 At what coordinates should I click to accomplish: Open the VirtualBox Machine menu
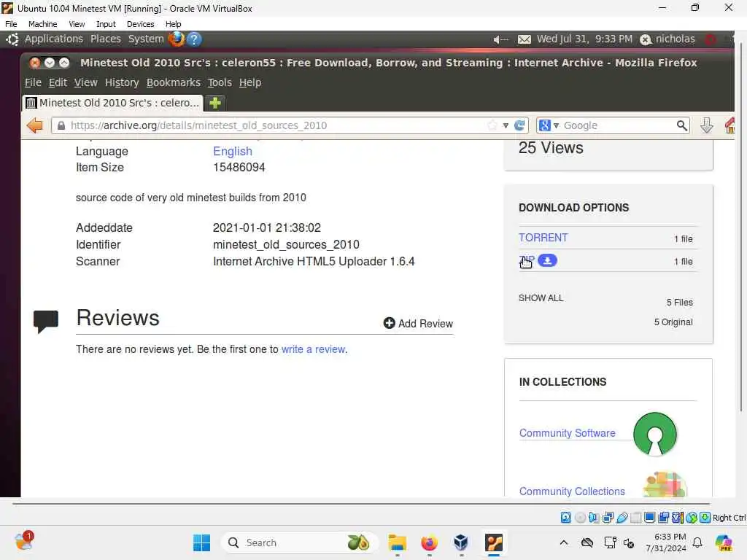coord(42,24)
